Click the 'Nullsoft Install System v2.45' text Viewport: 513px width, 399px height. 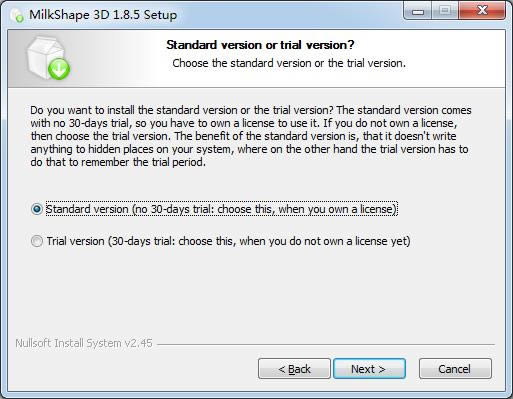[84, 343]
